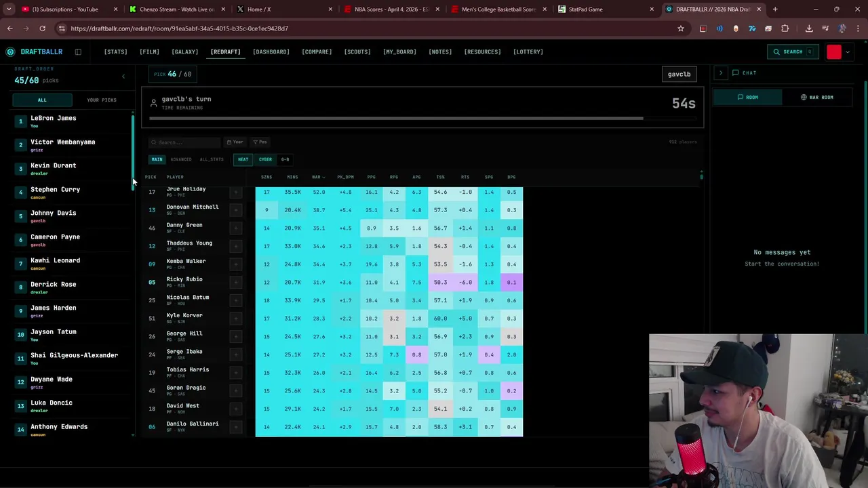Viewport: 868px width, 488px height.
Task: Open the RESOURCES page
Action: (482, 52)
